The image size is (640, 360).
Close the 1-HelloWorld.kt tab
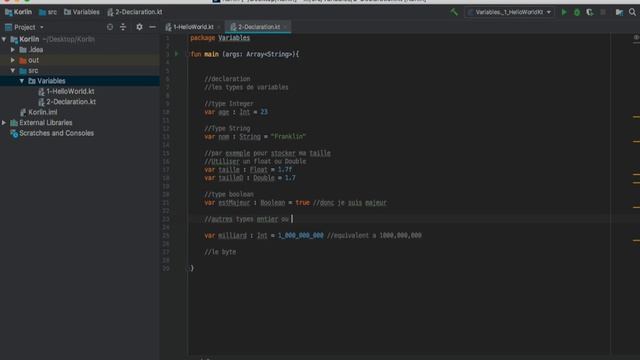(x=219, y=27)
